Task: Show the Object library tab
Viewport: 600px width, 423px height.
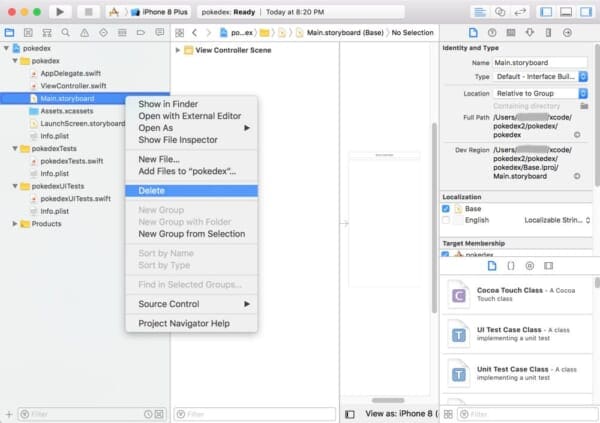Action: pyautogui.click(x=548, y=265)
